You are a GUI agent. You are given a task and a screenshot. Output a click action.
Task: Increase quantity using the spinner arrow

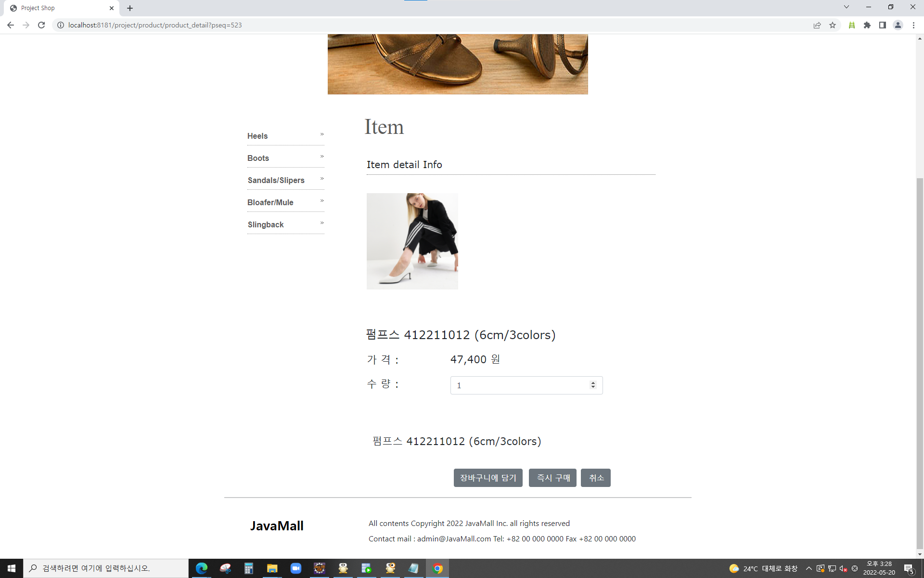pyautogui.click(x=592, y=383)
